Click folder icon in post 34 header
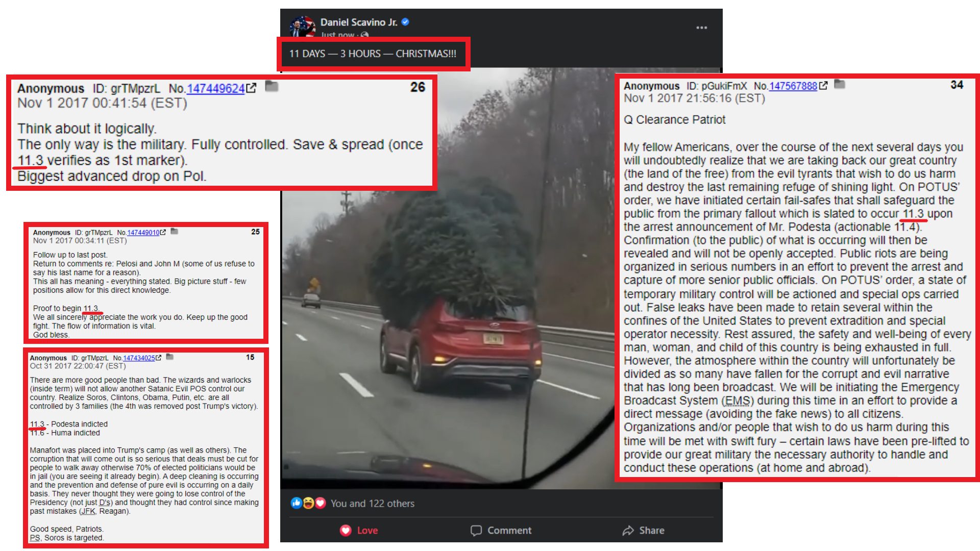This screenshot has width=980, height=551. 840,84
